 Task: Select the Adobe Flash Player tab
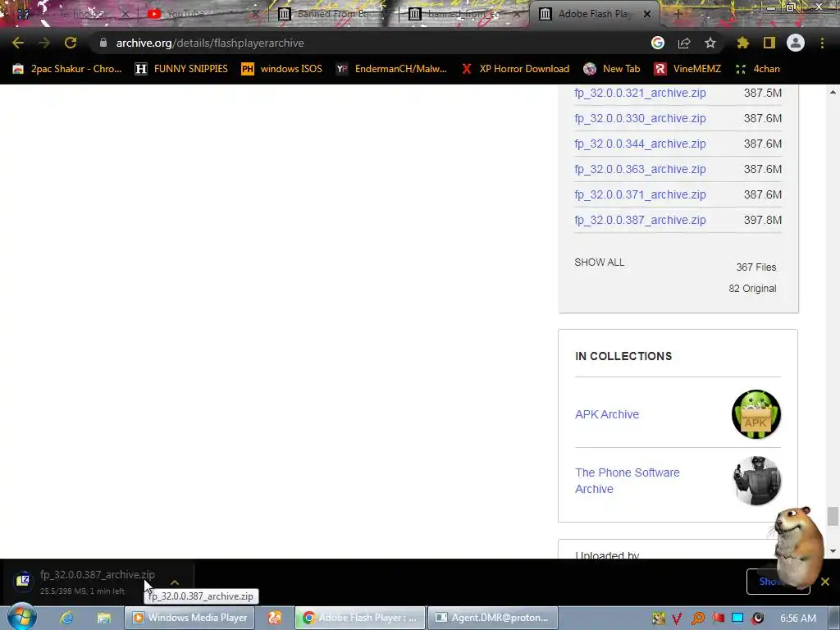(595, 14)
